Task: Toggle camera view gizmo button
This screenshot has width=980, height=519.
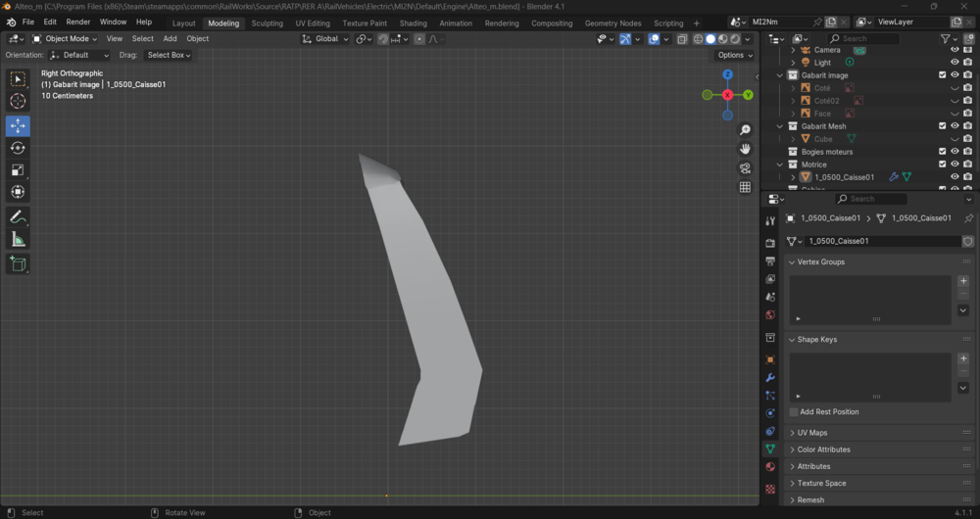Action: 745,168
